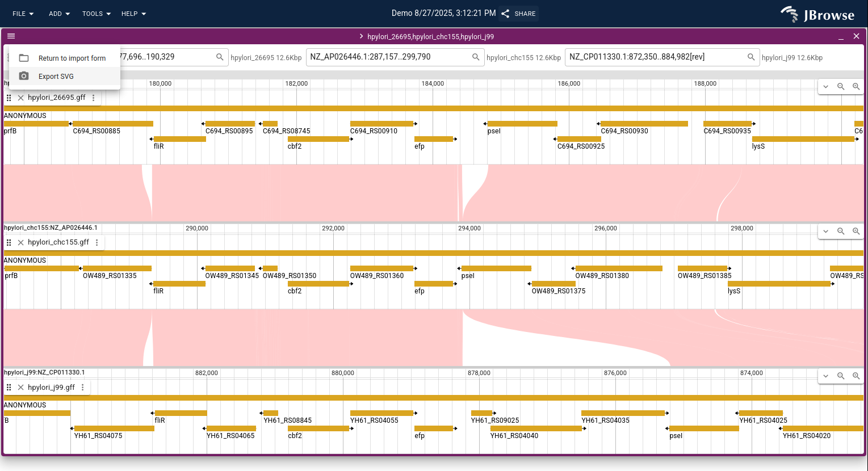Choose Export SVG menu entry

(65, 76)
